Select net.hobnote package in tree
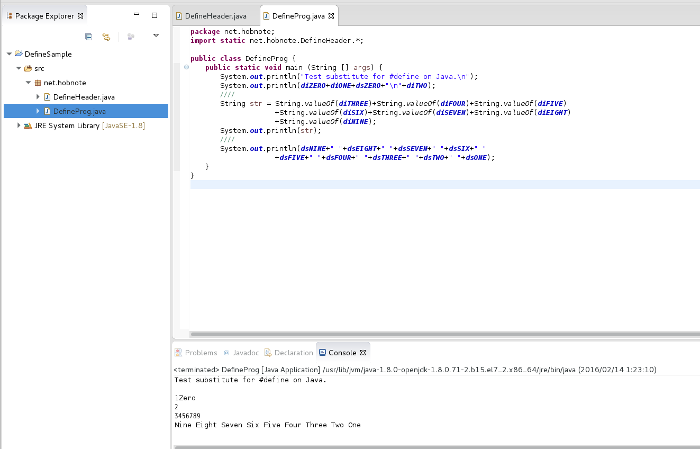Image resolution: width=700 pixels, height=449 pixels. 65,83
